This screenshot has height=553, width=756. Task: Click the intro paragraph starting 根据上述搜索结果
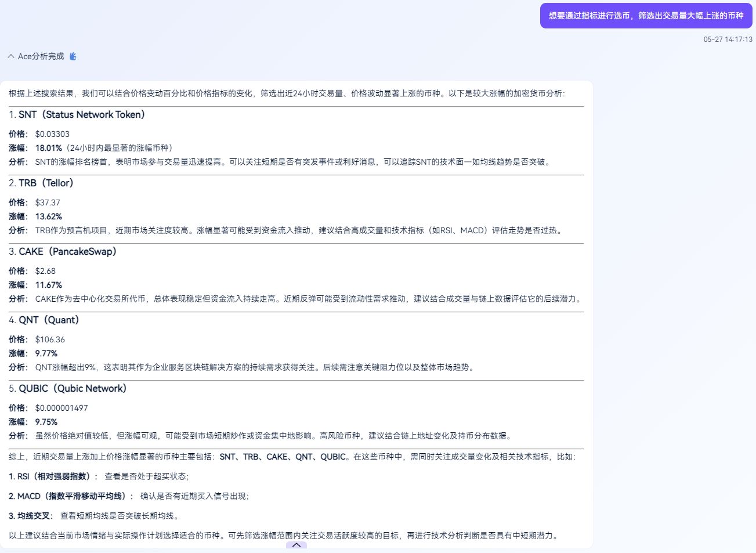(287, 93)
